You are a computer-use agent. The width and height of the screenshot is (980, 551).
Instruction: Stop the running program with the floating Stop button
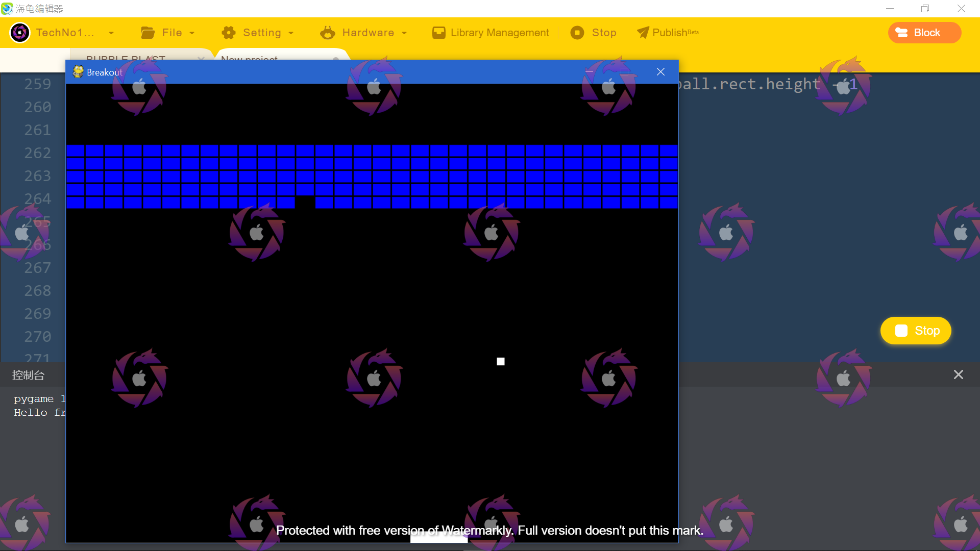[916, 331]
